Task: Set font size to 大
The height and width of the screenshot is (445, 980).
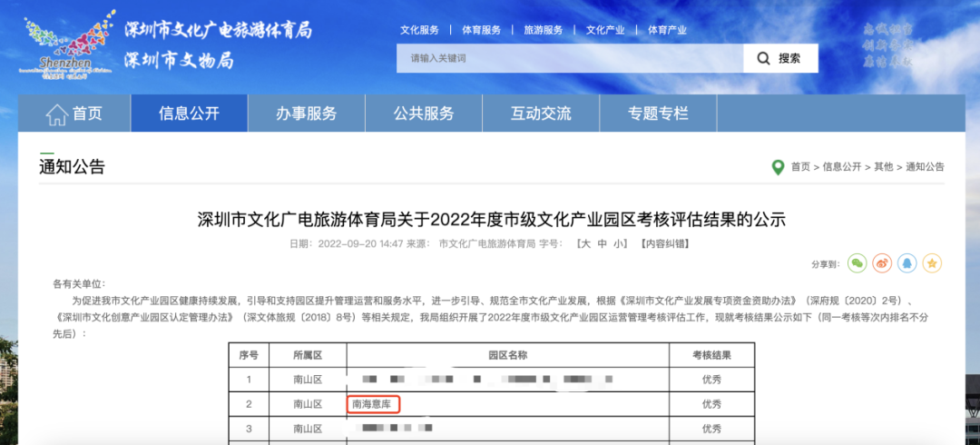Action: (x=585, y=243)
